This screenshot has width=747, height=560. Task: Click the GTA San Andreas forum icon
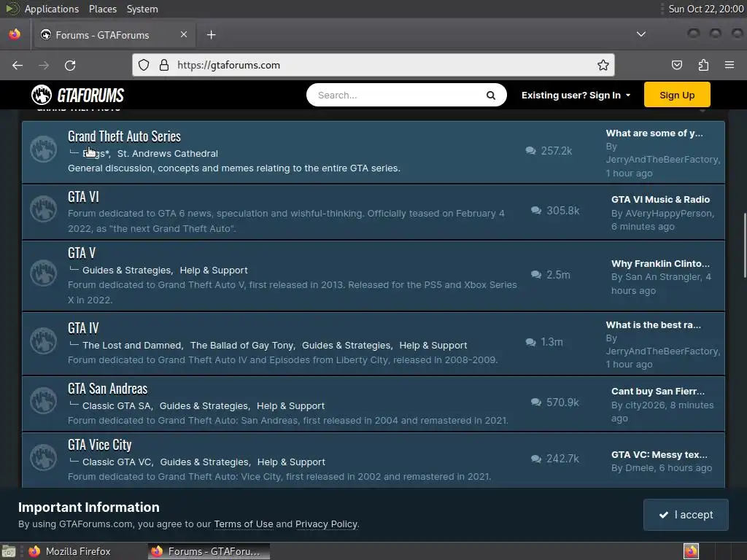[43, 401]
